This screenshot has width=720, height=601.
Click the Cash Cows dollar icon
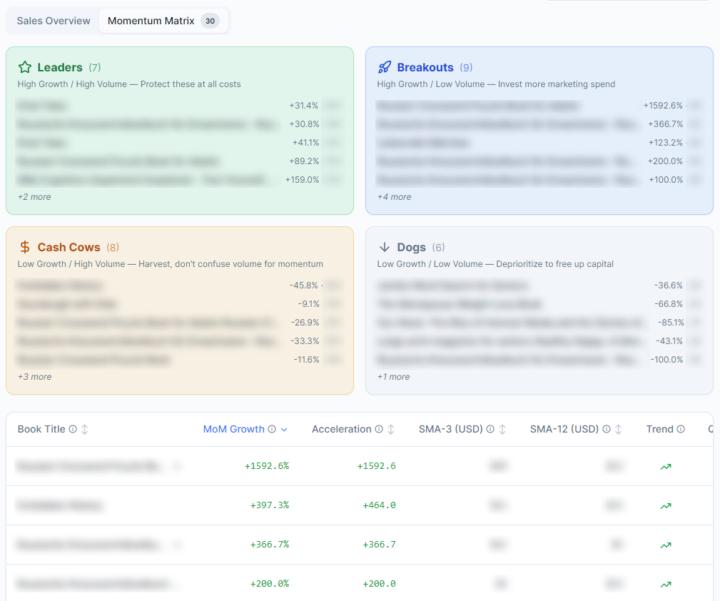[25, 247]
